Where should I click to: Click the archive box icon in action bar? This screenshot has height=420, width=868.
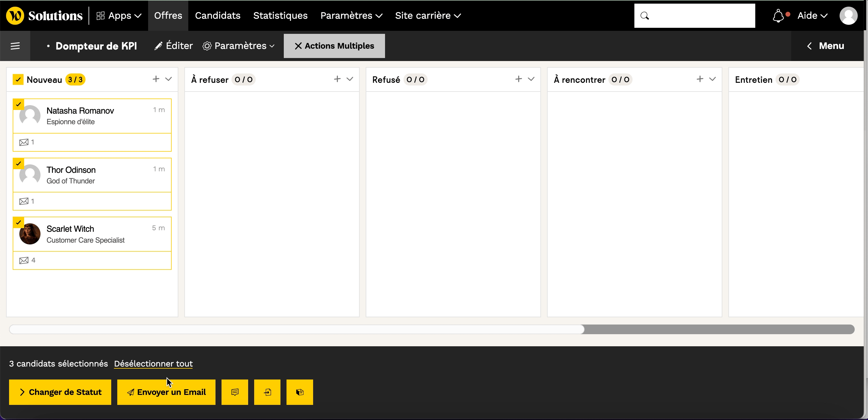300,392
